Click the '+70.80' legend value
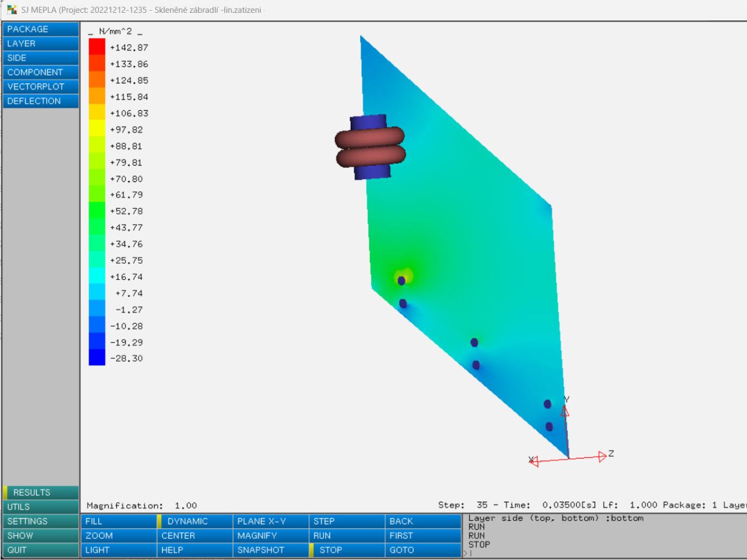This screenshot has height=560, width=747. coord(126,179)
